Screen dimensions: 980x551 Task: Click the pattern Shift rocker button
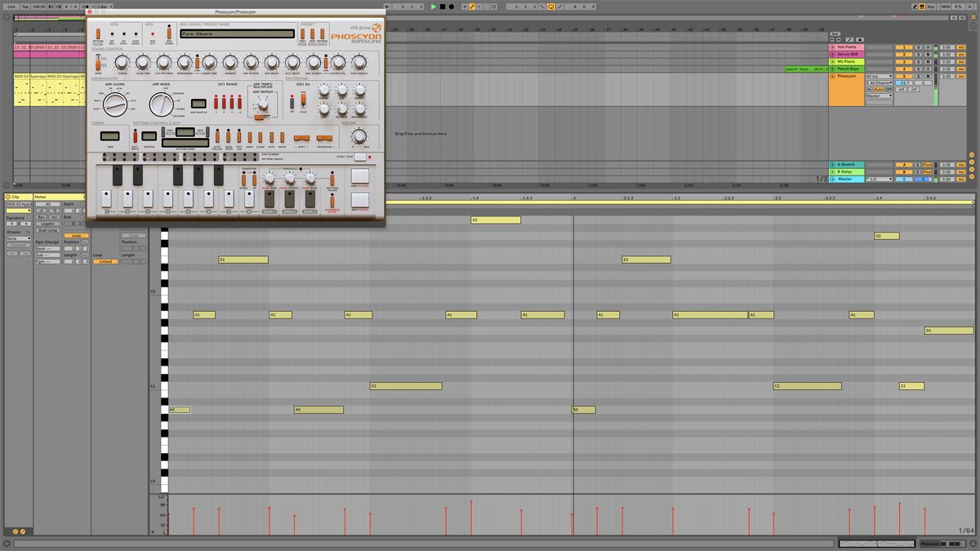click(301, 138)
